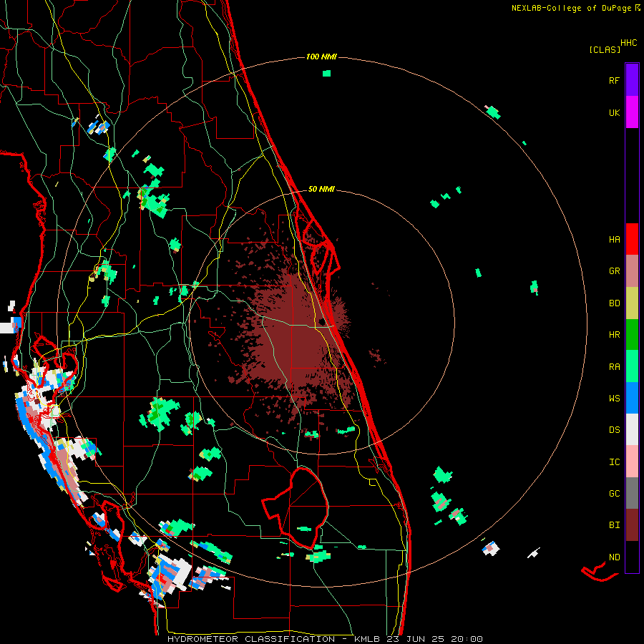Click the BD legend label

tap(615, 303)
